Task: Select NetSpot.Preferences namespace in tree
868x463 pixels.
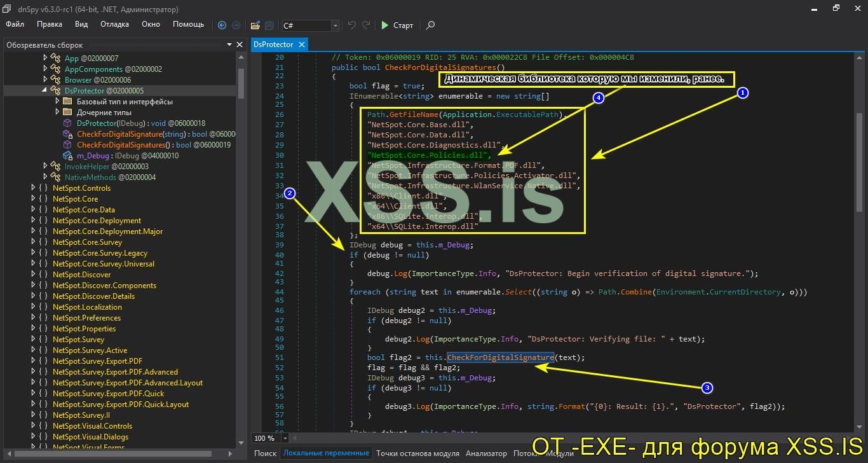Action: [86, 318]
